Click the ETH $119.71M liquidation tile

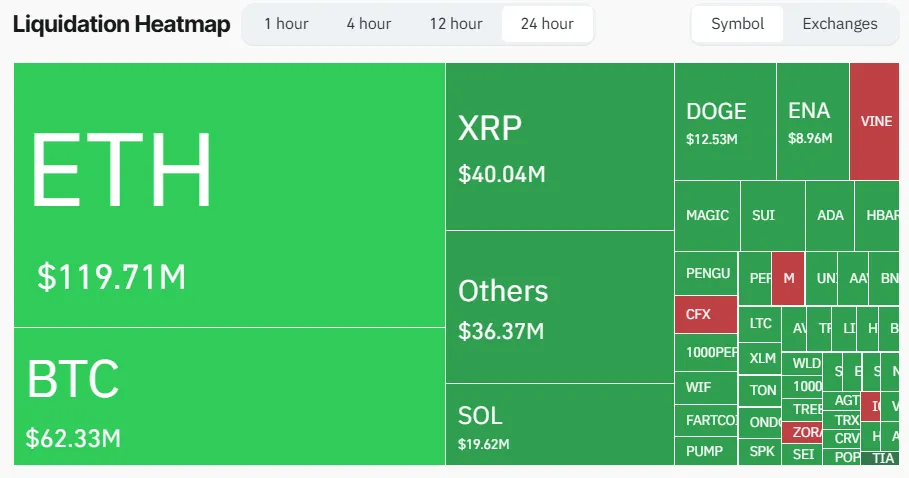pos(229,195)
